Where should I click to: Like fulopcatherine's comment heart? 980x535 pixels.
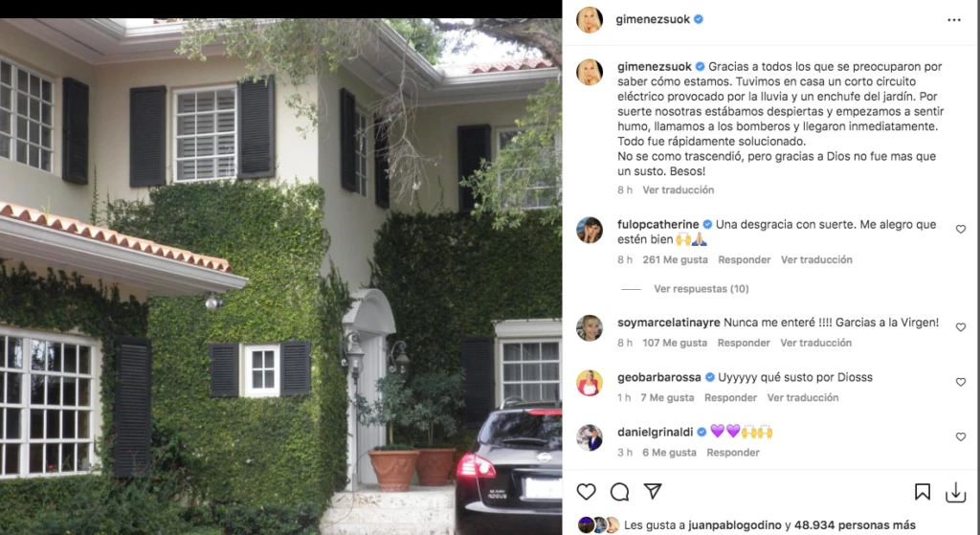961,230
